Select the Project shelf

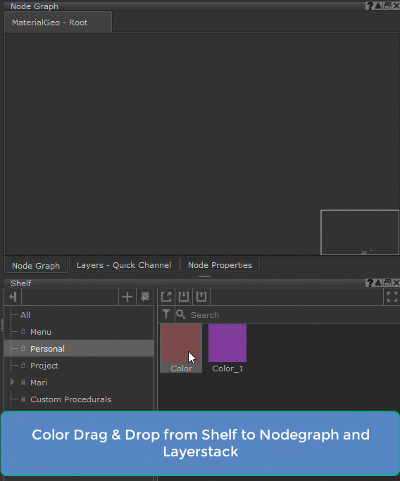(x=44, y=366)
